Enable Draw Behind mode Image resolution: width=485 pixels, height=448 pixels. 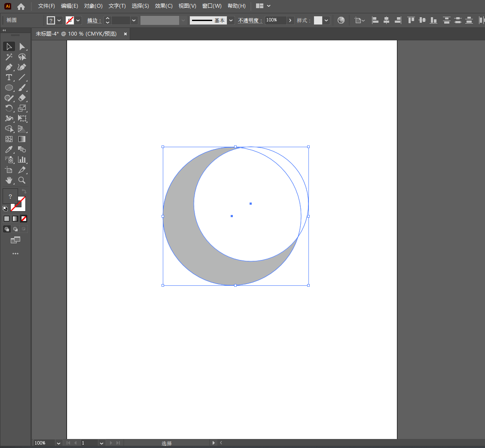point(15,229)
